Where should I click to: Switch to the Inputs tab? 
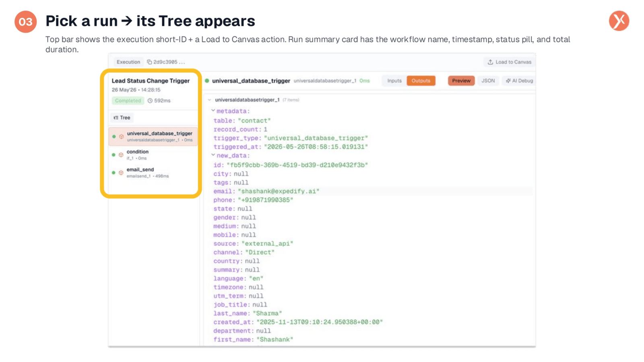394,81
